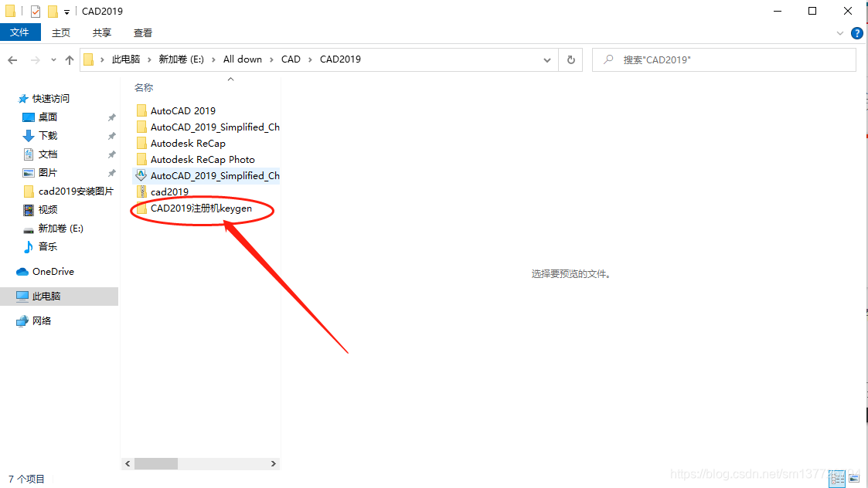This screenshot has width=868, height=488.
Task: Click the pin icon beside 桌面
Action: click(x=112, y=117)
